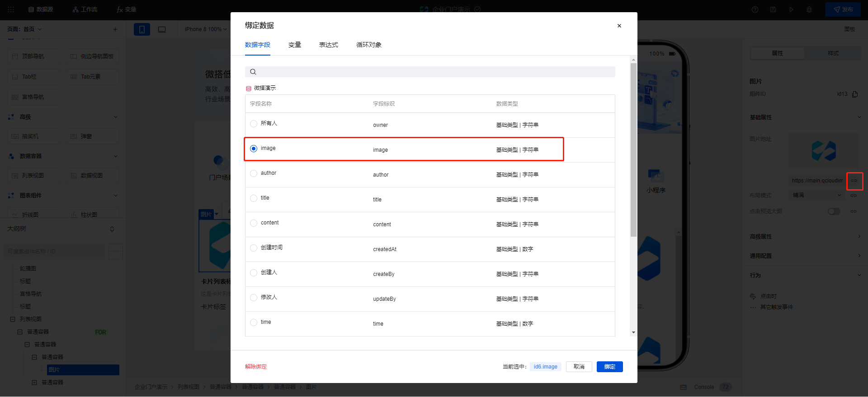Screen dimensions: 868x397
Task: Select the author field radio button
Action: tap(254, 173)
